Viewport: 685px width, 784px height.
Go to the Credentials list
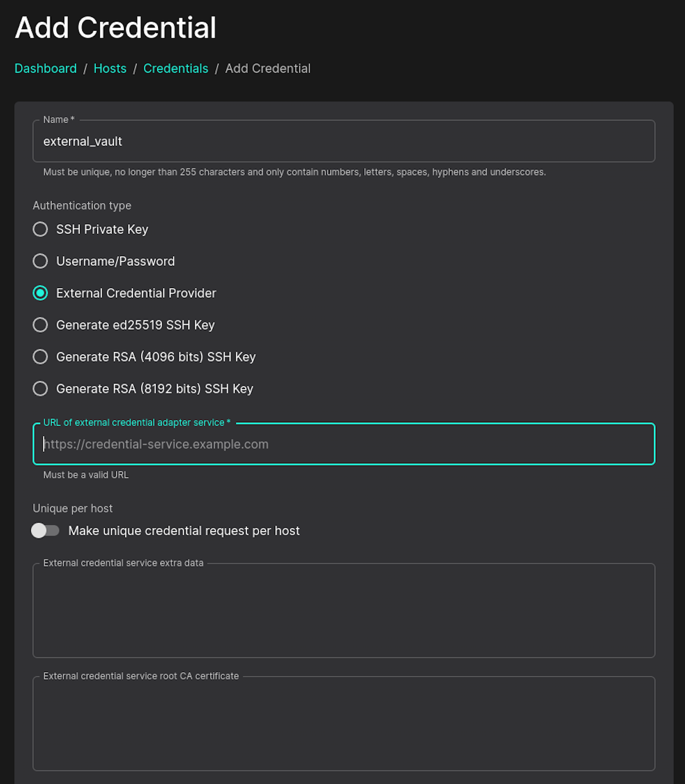[x=176, y=68]
